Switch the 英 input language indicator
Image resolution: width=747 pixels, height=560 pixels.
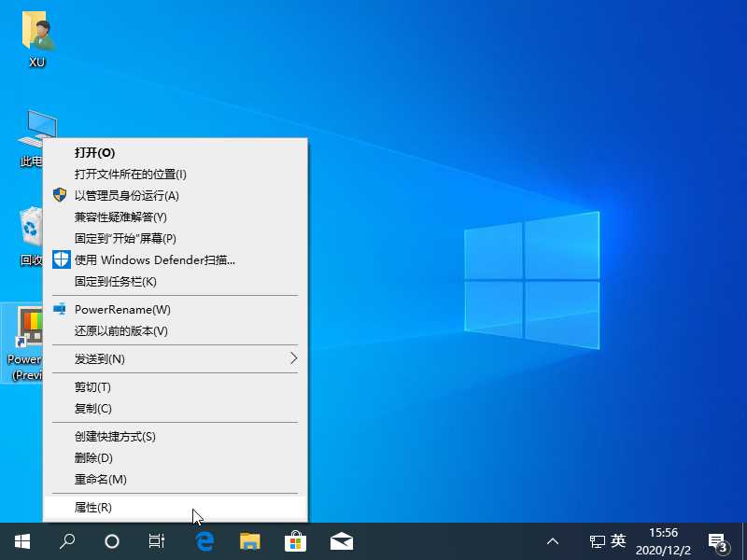(618, 540)
